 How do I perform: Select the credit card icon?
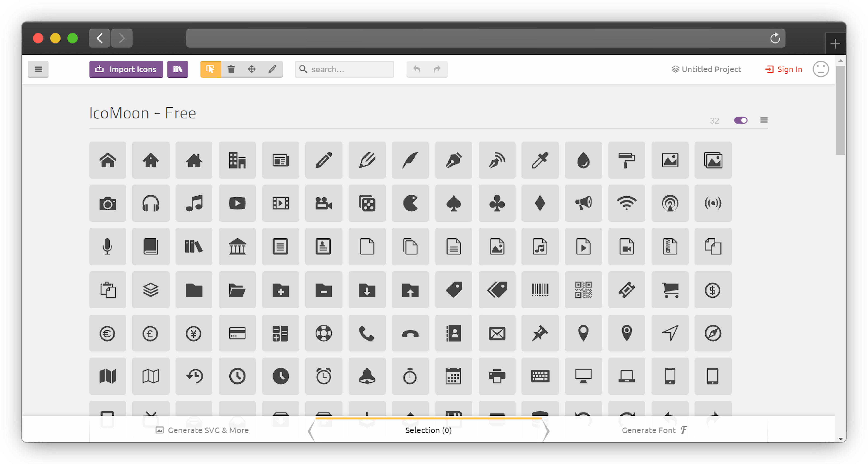click(237, 333)
